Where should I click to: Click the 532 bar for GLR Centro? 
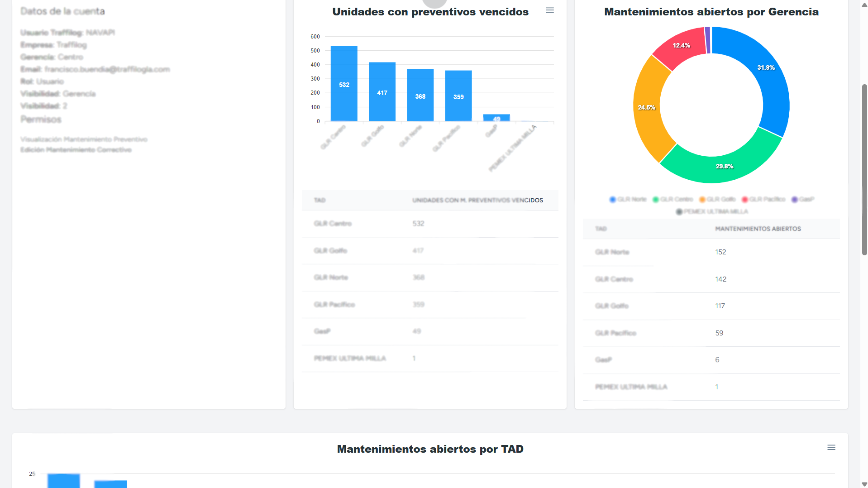click(344, 84)
